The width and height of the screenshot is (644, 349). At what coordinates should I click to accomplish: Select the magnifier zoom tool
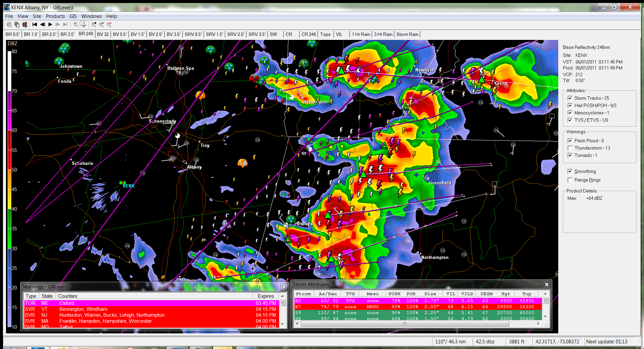(76, 25)
